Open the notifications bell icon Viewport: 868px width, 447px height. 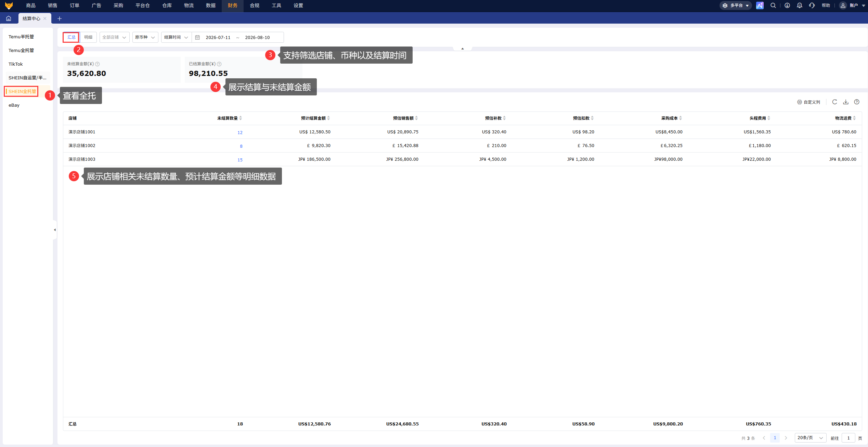pos(800,5)
